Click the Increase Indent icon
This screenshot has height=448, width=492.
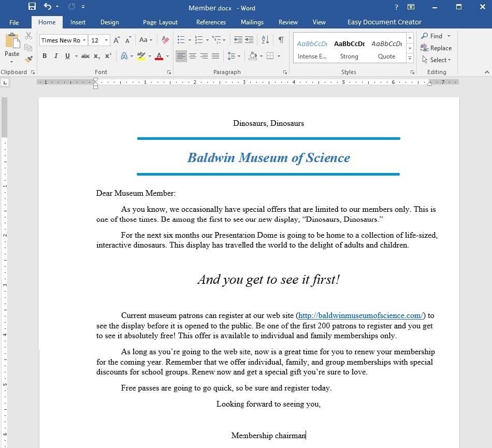pyautogui.click(x=249, y=40)
